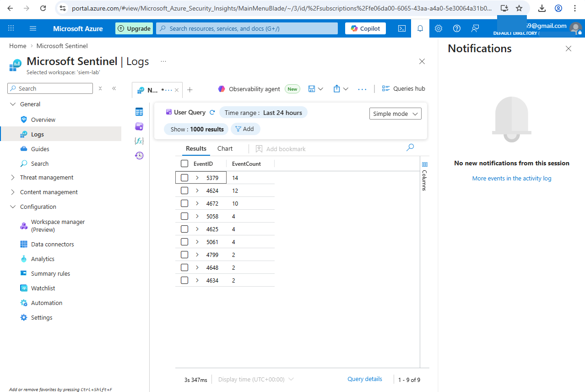Image resolution: width=585 pixels, height=392 pixels.
Task: Click the refresh icon beside User Query
Action: tap(212, 112)
